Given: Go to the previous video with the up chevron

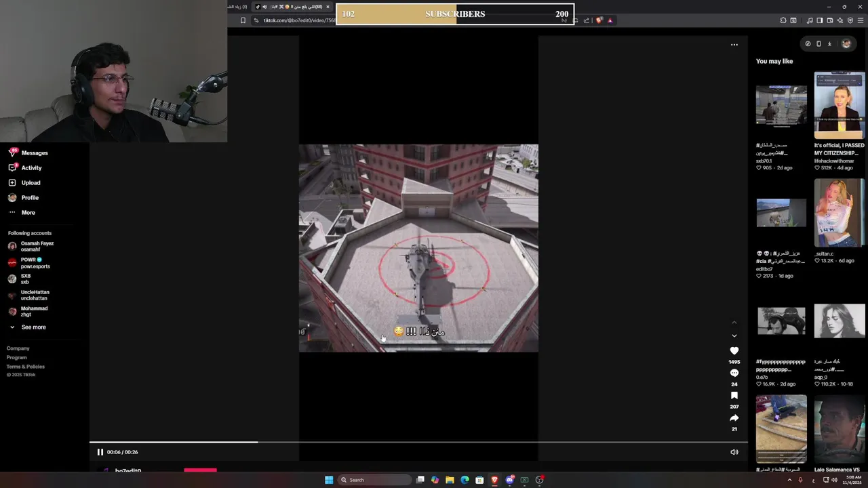Looking at the screenshot, I should [734, 323].
